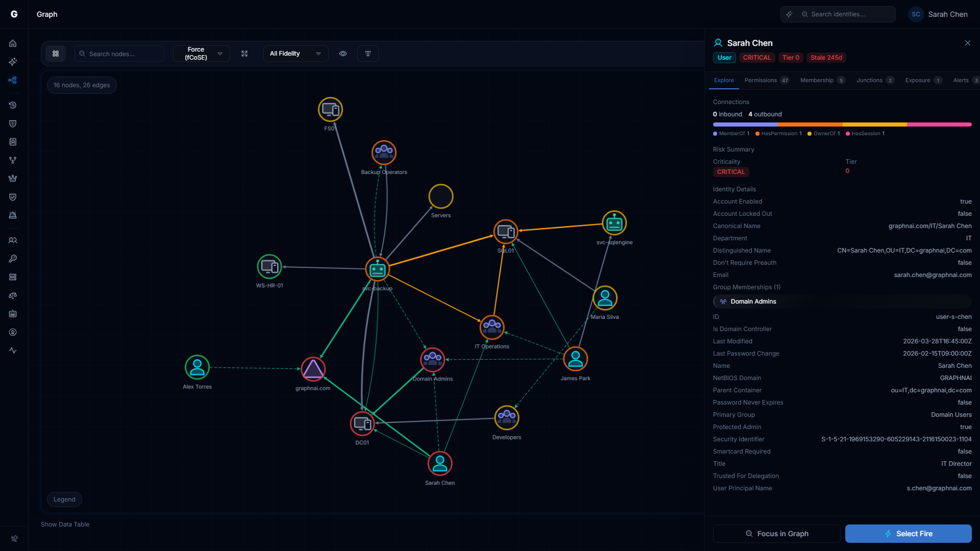Click the scales icon in the sidebar

pos(13,295)
